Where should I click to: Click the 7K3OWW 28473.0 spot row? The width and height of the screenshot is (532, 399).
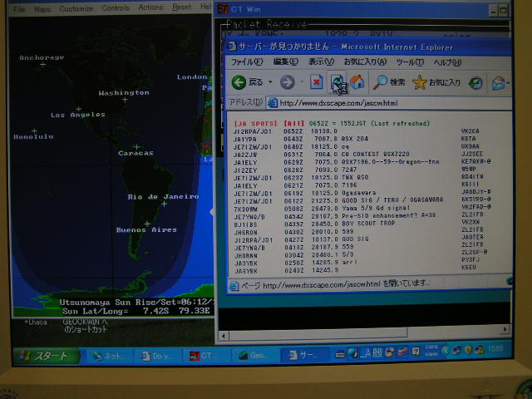pos(362,209)
